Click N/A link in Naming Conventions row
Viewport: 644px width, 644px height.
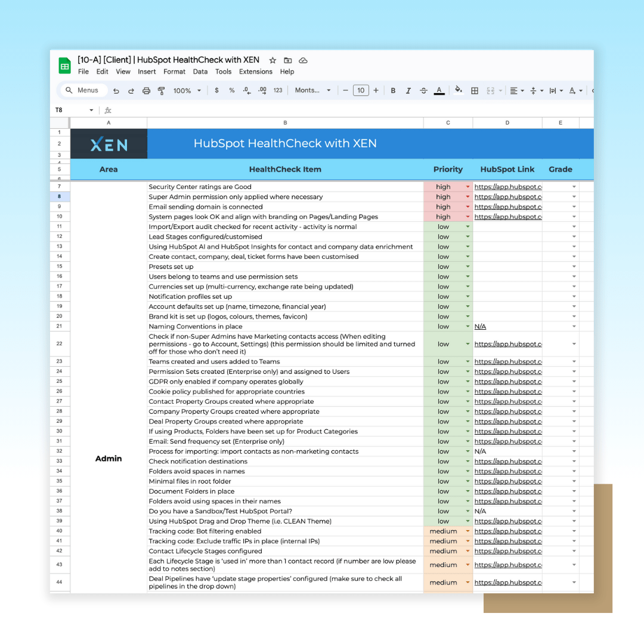coord(480,327)
